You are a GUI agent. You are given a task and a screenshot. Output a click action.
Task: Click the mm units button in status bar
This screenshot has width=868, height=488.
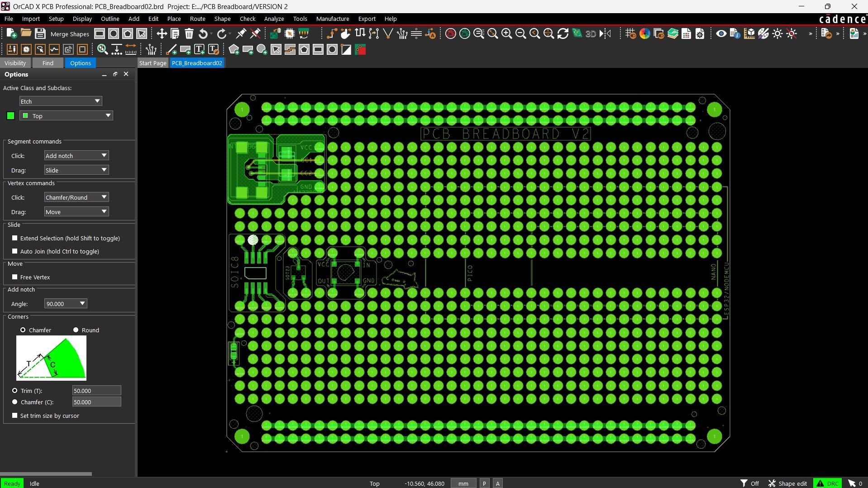463,483
